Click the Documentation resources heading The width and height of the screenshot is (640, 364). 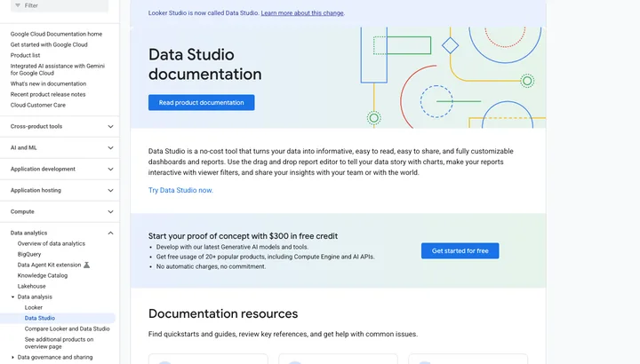pos(223,313)
